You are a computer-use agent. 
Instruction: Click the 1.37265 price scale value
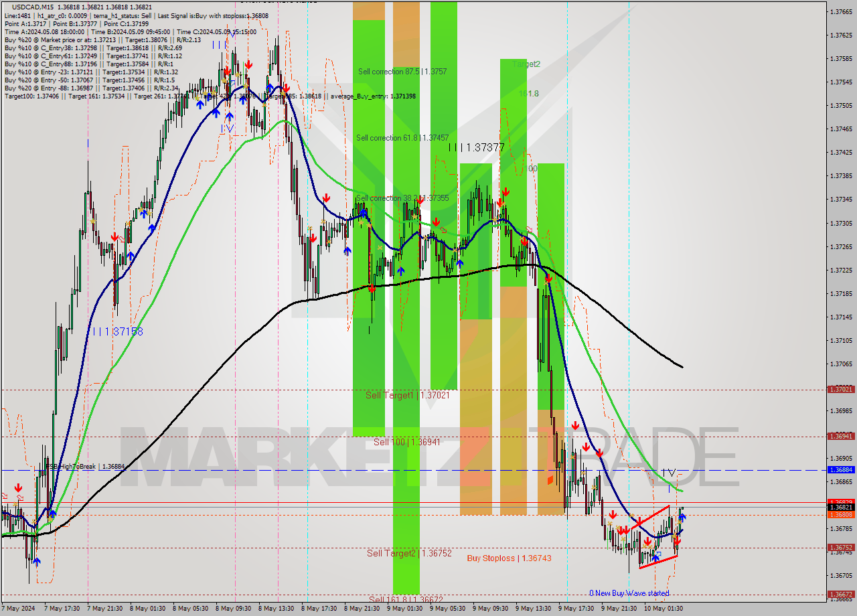pyautogui.click(x=841, y=246)
